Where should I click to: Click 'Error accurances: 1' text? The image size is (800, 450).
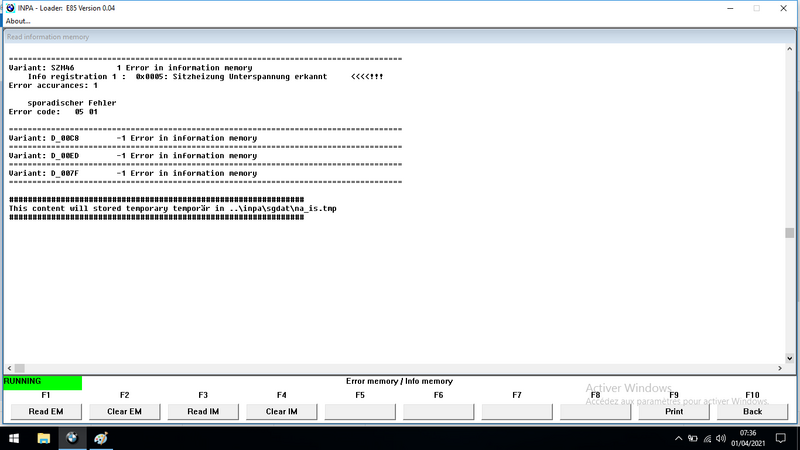click(53, 85)
